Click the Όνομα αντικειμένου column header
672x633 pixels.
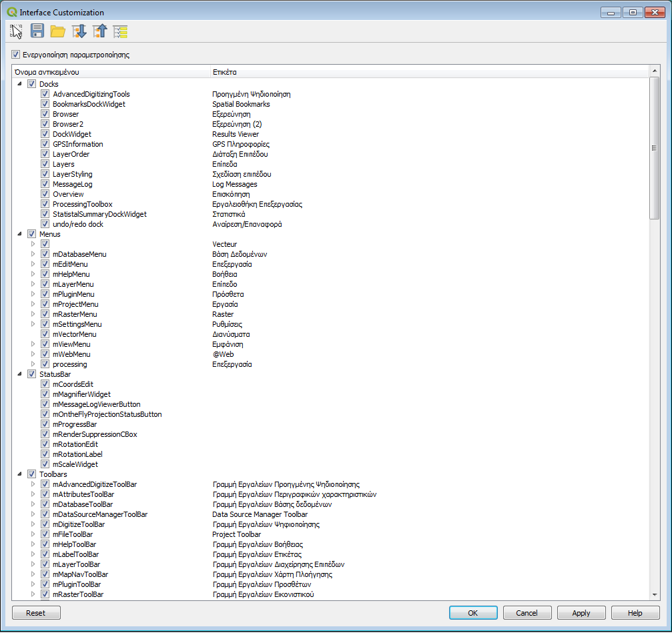click(x=111, y=72)
